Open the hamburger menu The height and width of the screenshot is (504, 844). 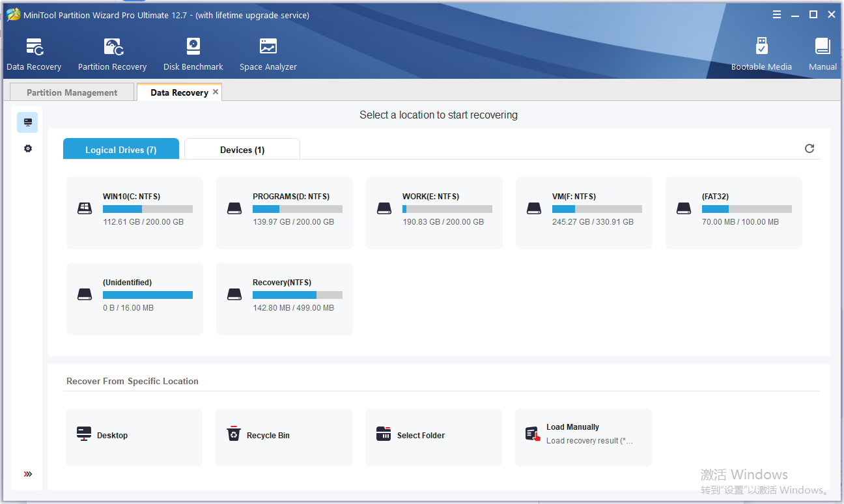[777, 14]
